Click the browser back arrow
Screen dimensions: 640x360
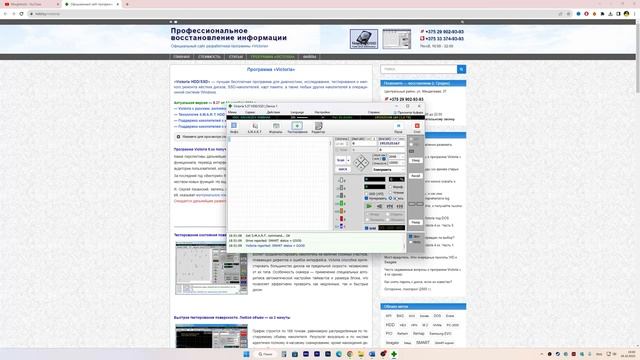[5, 13]
